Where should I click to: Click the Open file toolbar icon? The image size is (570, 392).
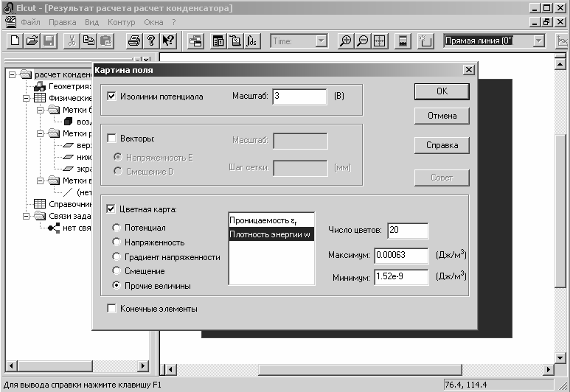32,41
